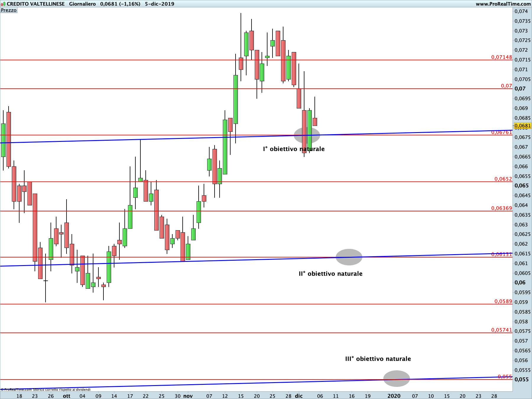
Task: Click the red level label 0,06369
Action: pyautogui.click(x=502, y=208)
